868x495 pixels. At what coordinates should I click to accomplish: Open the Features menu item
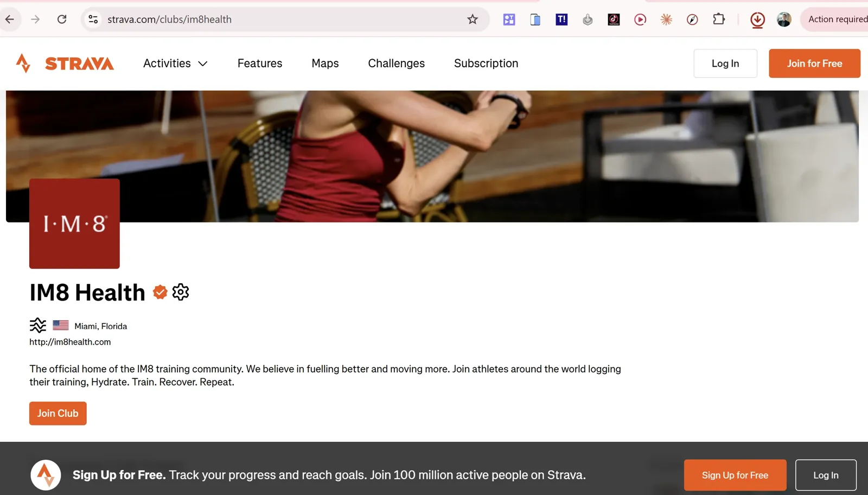[x=260, y=64]
